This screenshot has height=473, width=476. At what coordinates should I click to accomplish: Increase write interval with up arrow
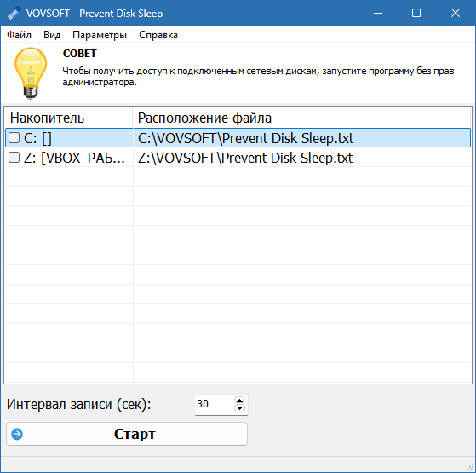pyautogui.click(x=239, y=401)
